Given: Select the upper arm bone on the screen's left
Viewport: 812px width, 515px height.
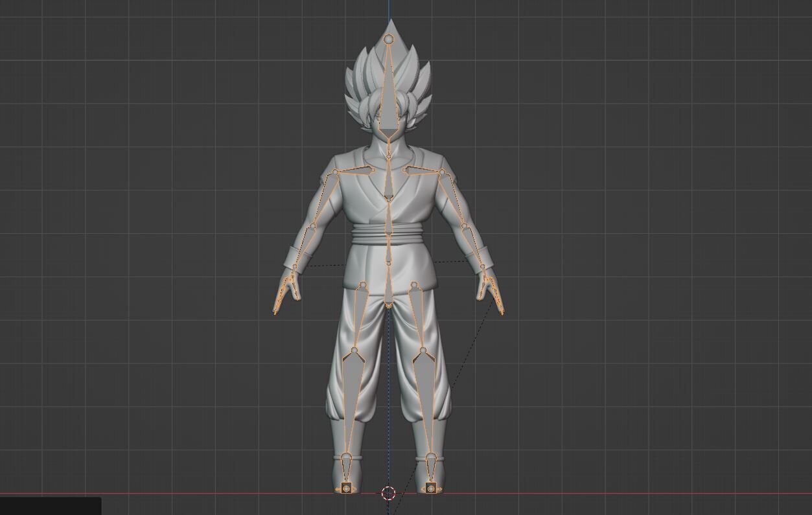Looking at the screenshot, I should 324,199.
